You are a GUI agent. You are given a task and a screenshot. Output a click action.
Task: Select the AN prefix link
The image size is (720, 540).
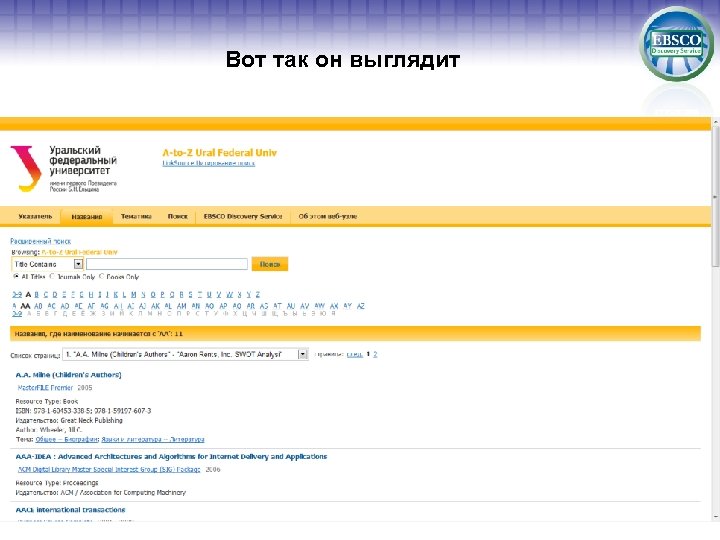(196, 306)
